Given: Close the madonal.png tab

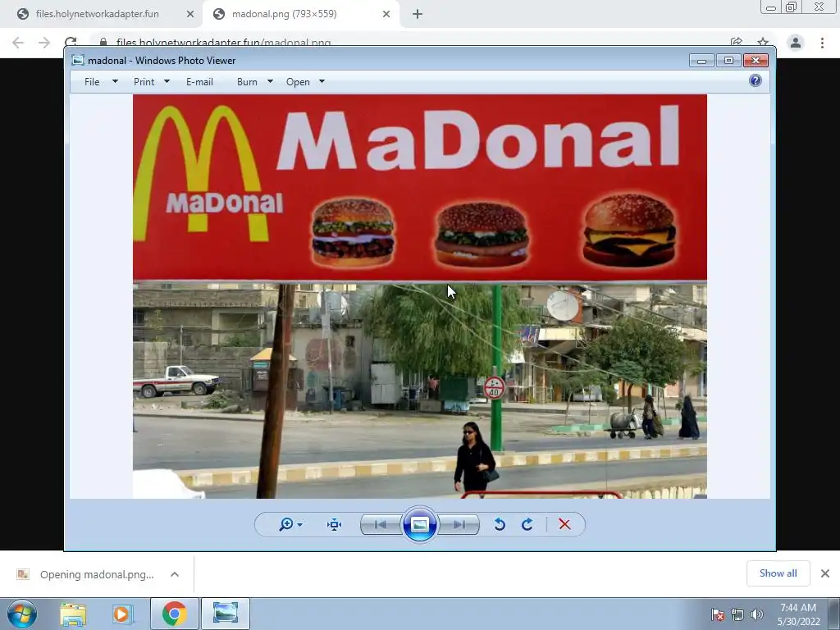Looking at the screenshot, I should [x=386, y=14].
